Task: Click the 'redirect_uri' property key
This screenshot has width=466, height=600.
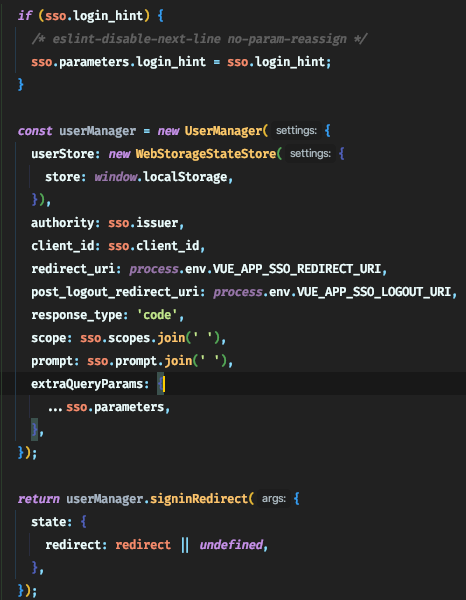Action: pyautogui.click(x=73, y=269)
